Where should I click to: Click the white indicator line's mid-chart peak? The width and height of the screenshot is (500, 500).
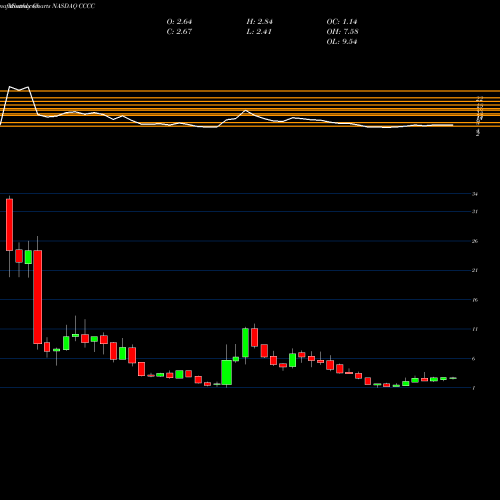(246, 110)
